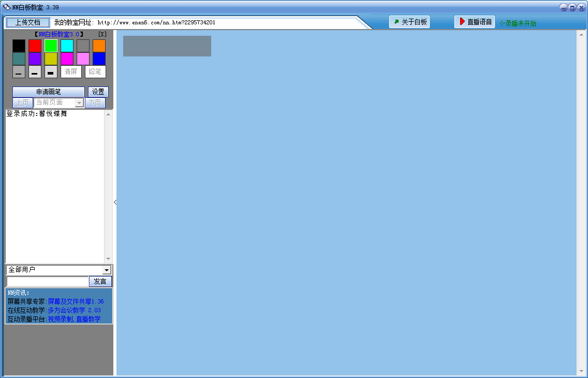This screenshot has width=588, height=378.
Task: Click chat log scrollbar down arrow
Action: [x=108, y=259]
